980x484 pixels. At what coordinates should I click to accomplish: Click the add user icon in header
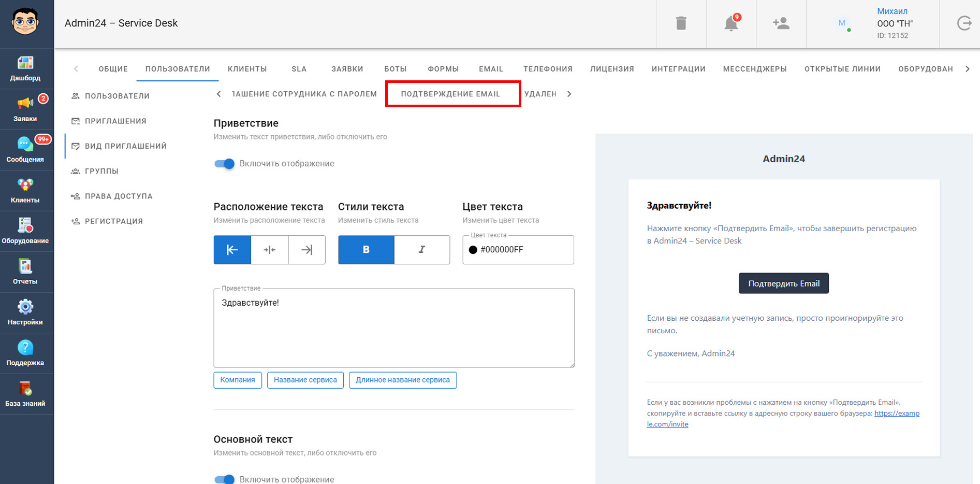(781, 23)
